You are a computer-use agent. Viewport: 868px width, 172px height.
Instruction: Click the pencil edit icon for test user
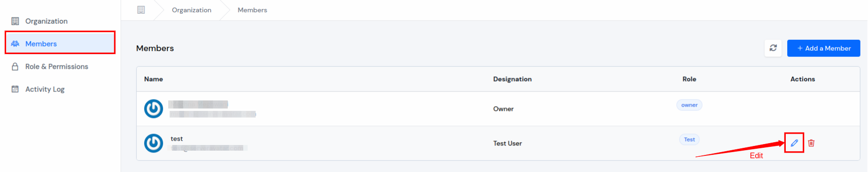tap(794, 143)
